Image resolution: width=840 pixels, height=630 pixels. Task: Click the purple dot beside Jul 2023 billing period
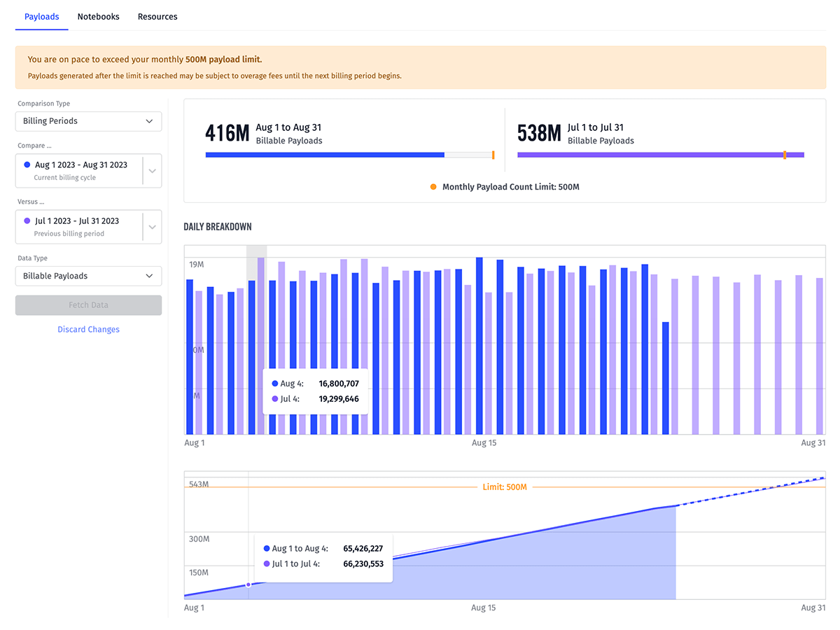(x=26, y=222)
